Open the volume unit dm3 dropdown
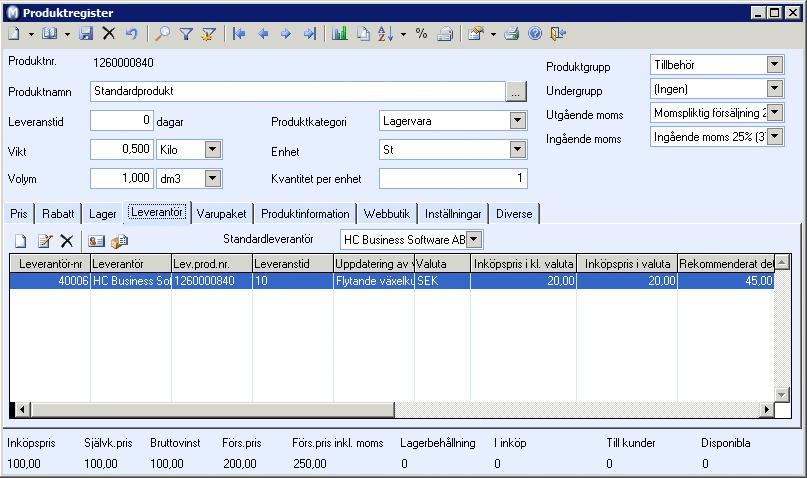Image resolution: width=807 pixels, height=478 pixels. click(x=213, y=179)
